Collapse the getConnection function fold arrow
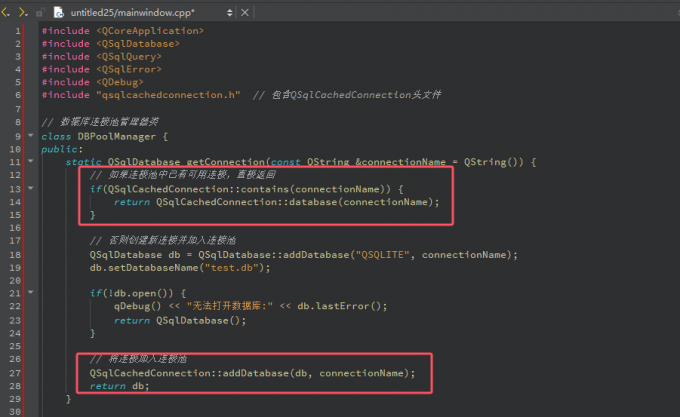The image size is (680, 417). (31, 161)
